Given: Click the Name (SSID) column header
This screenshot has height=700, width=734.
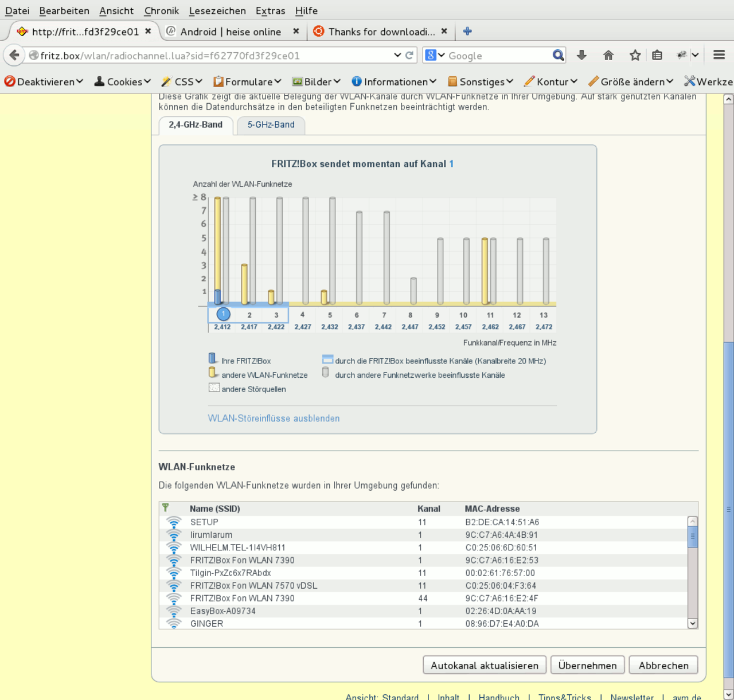Looking at the screenshot, I should click(x=214, y=508).
